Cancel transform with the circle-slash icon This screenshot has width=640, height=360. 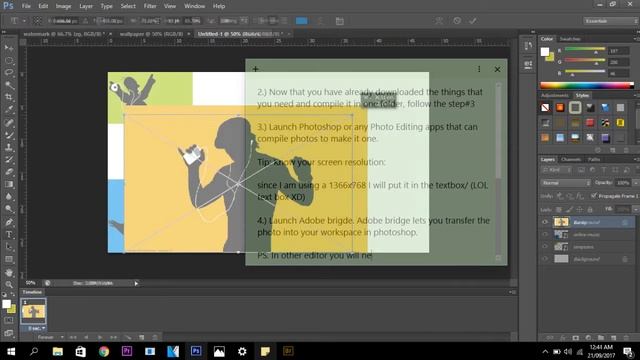point(457,21)
